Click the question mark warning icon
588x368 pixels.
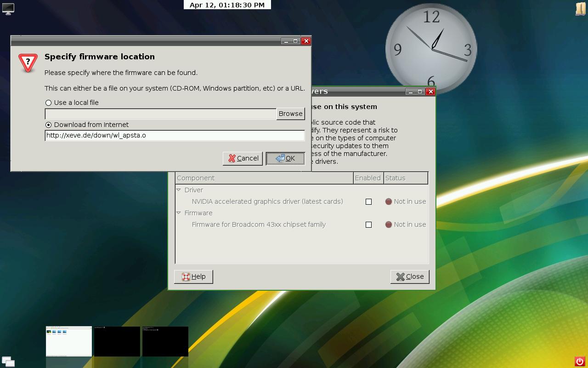point(28,63)
